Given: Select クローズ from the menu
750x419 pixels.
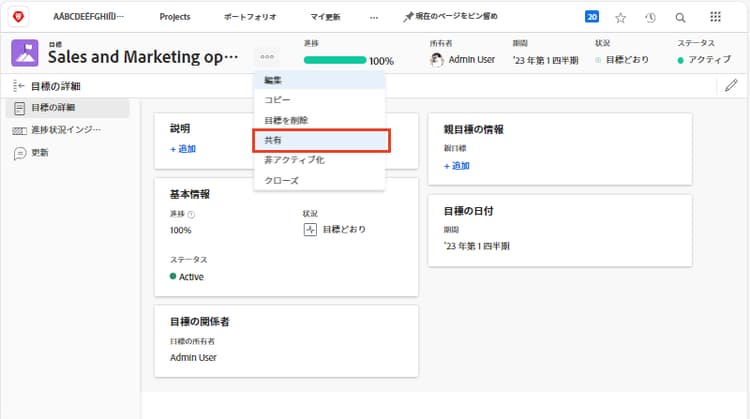Looking at the screenshot, I should click(319, 180).
